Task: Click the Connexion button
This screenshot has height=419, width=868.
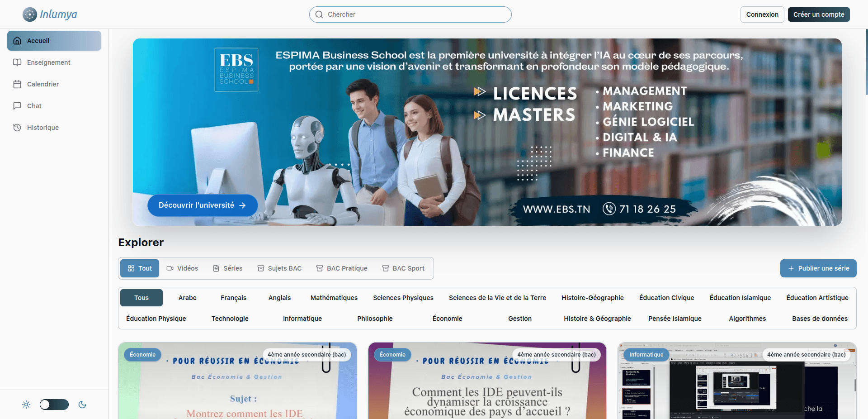Action: tap(762, 14)
